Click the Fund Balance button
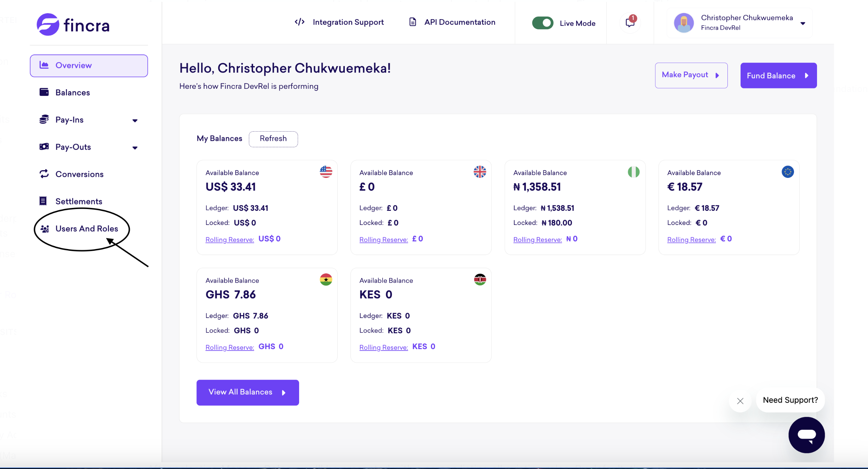This screenshot has height=469, width=868. pyautogui.click(x=778, y=75)
